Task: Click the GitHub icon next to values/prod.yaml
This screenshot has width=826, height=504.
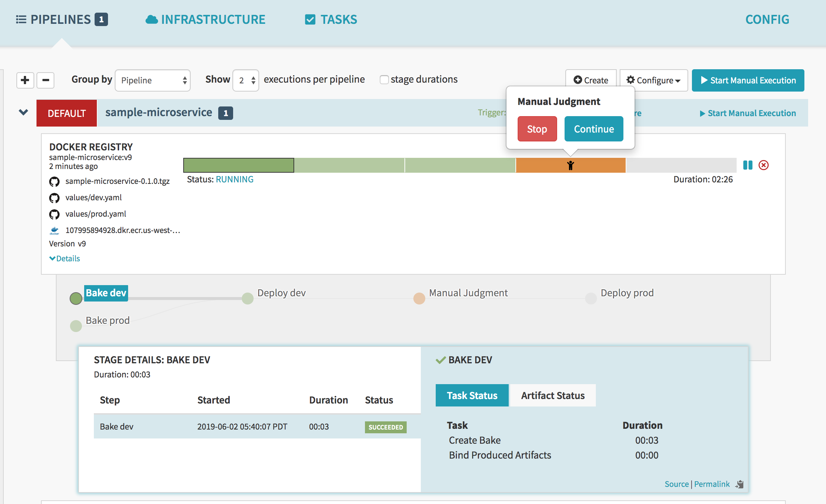Action: pos(54,213)
